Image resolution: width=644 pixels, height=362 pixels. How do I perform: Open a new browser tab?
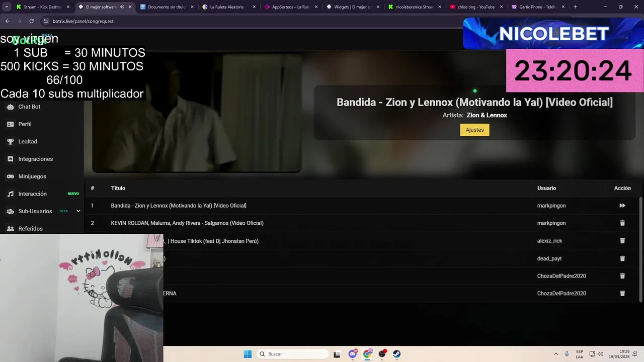click(x=575, y=7)
